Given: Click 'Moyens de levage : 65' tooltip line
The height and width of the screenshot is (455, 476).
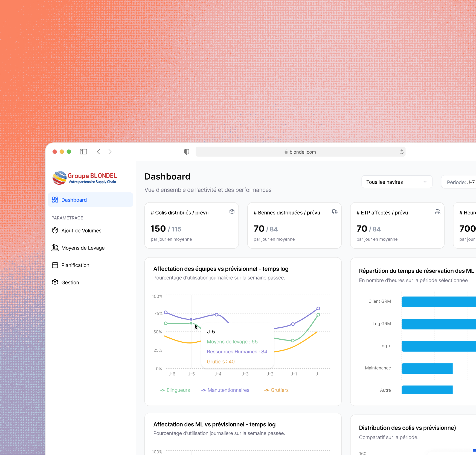Looking at the screenshot, I should click(232, 342).
